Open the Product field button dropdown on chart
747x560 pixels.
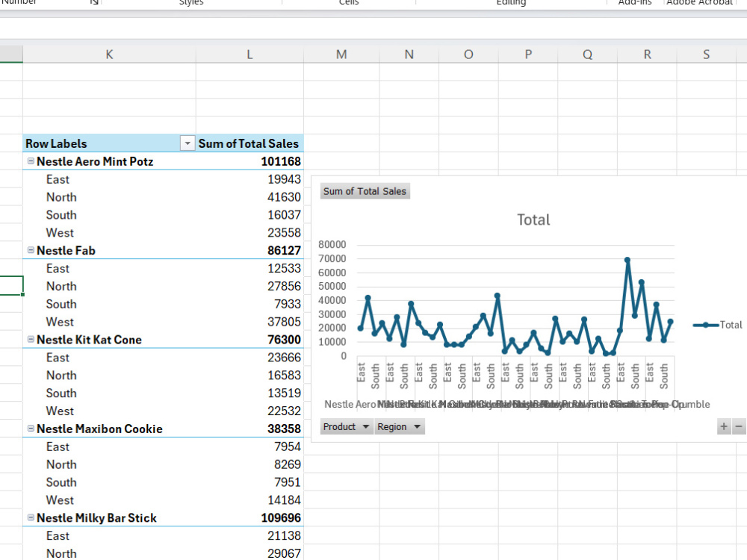(347, 426)
